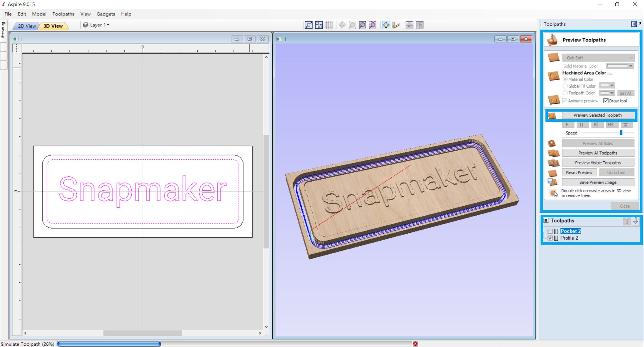The height and width of the screenshot is (347, 644).
Task: Click the preview Speed slider handle
Action: (x=621, y=133)
